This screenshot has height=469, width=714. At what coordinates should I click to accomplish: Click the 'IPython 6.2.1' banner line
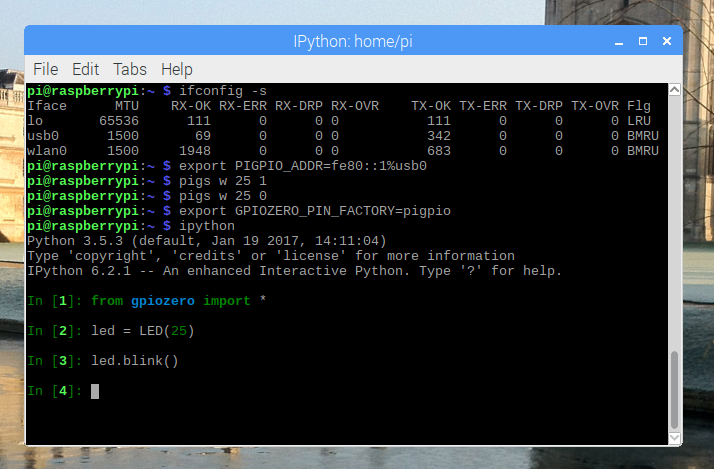(x=295, y=271)
